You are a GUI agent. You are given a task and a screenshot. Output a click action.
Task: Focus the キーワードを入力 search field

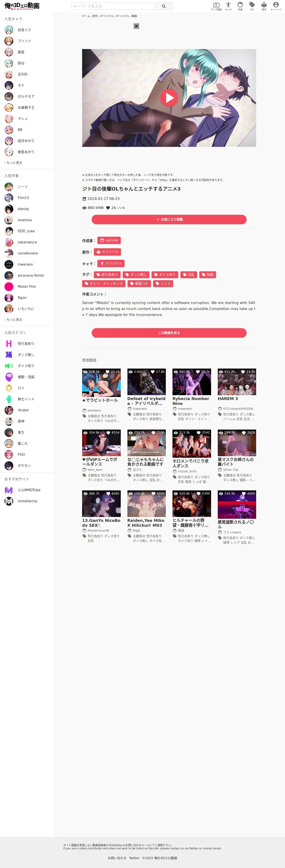(x=113, y=6)
